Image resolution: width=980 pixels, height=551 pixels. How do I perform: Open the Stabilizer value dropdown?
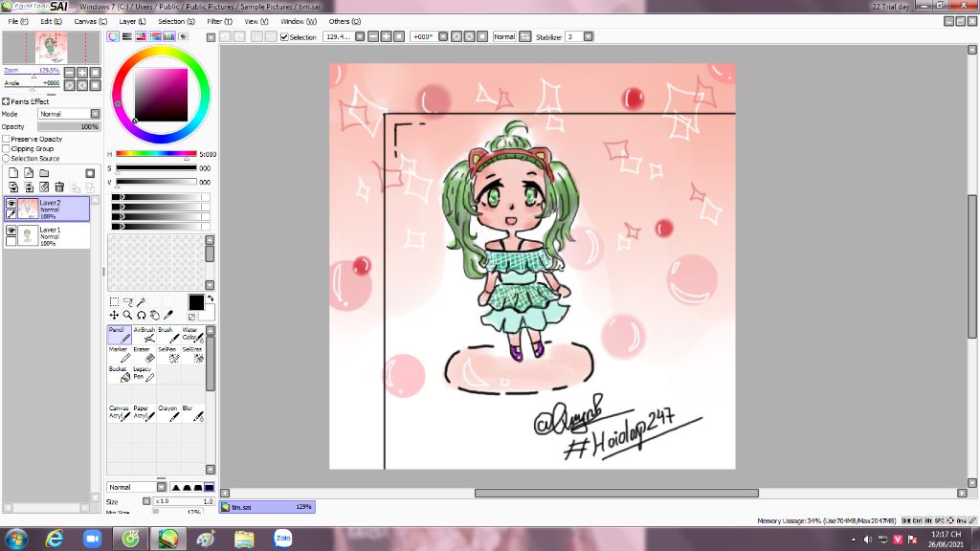[x=589, y=37]
